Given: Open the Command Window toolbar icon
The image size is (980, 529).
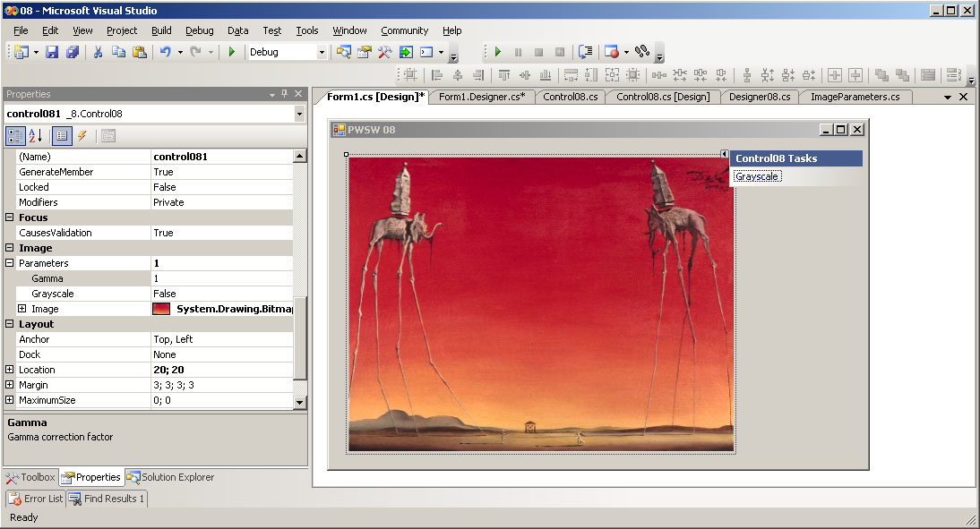Looking at the screenshot, I should 427,52.
